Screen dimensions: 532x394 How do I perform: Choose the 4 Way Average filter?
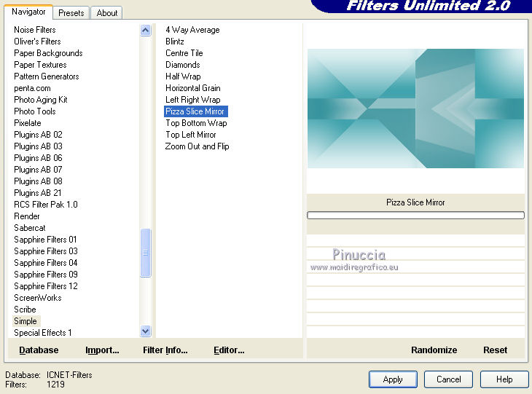192,30
